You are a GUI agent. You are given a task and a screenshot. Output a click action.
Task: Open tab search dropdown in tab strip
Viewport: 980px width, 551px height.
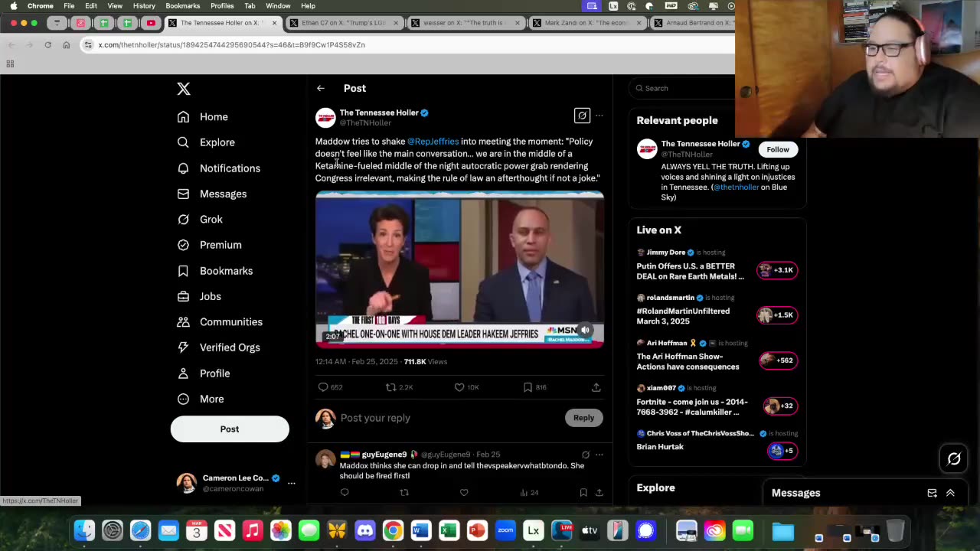[x=57, y=23]
